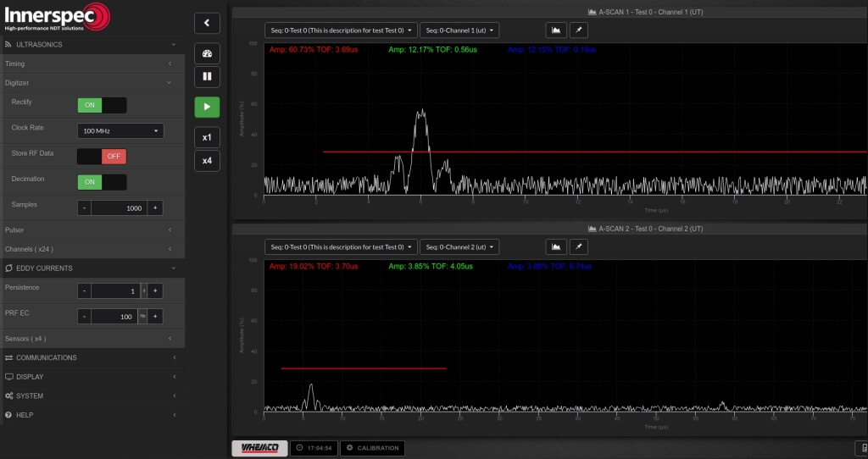Decrease PRF EC with minus button
The height and width of the screenshot is (459, 868).
pyautogui.click(x=84, y=317)
